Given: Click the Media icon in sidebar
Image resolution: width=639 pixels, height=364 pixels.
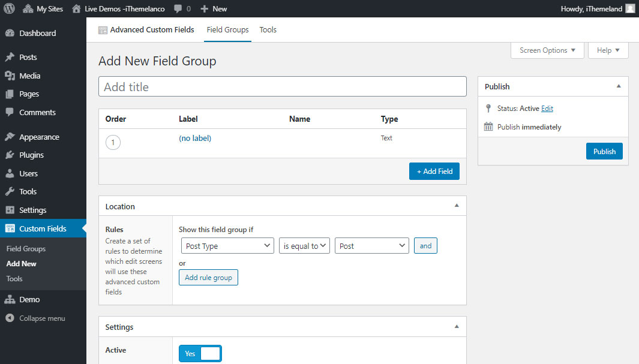Looking at the screenshot, I should coord(10,76).
